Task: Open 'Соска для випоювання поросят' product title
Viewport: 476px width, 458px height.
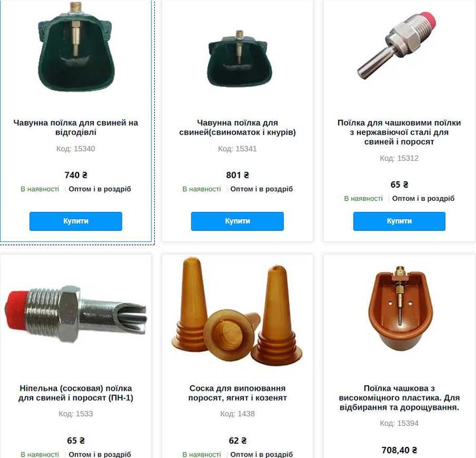Action: (237, 393)
